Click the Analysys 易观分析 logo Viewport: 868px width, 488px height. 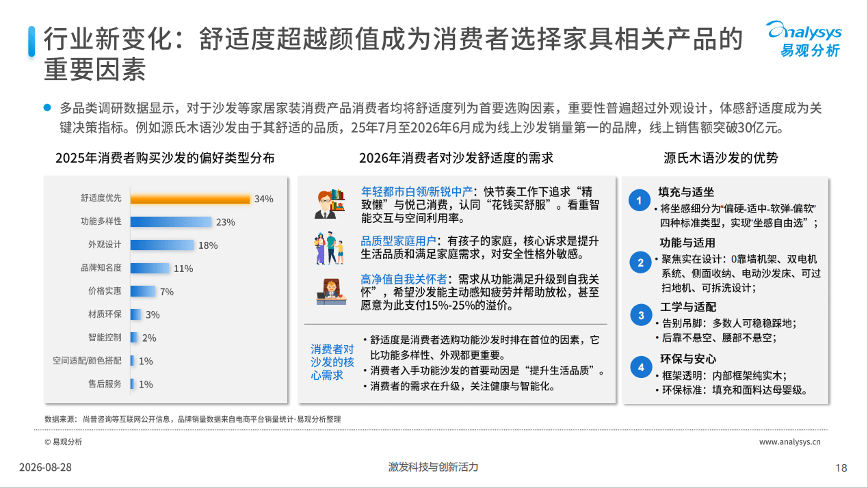pyautogui.click(x=804, y=39)
